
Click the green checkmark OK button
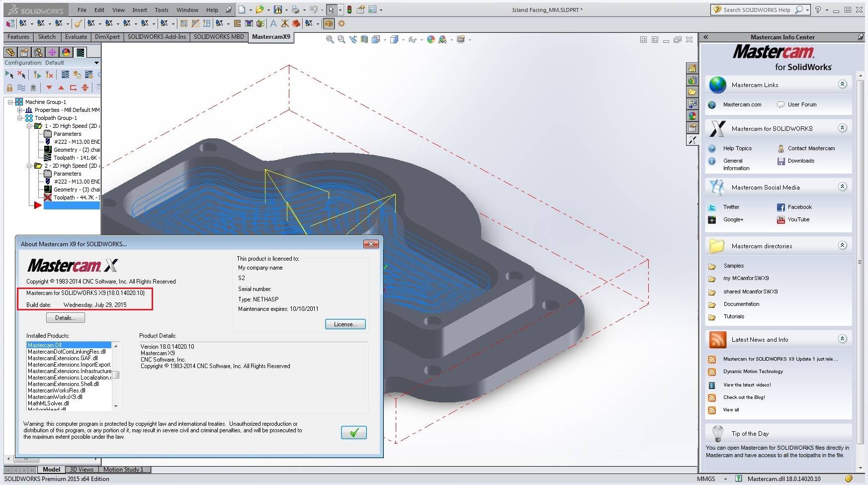click(353, 432)
